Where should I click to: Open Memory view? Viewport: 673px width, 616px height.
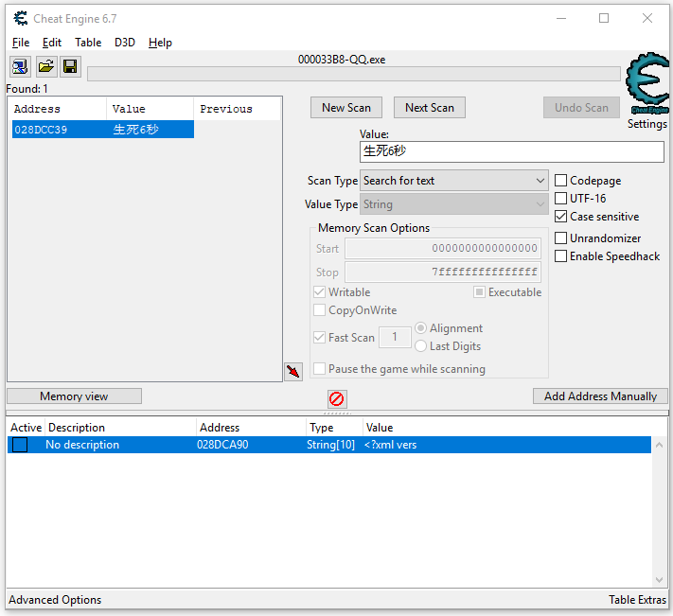point(74,396)
